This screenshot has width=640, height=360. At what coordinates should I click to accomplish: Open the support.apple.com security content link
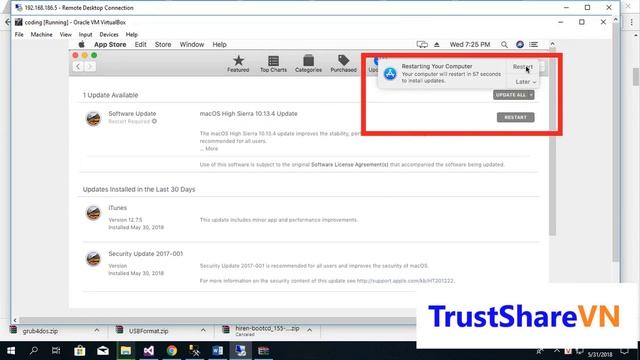click(405, 281)
